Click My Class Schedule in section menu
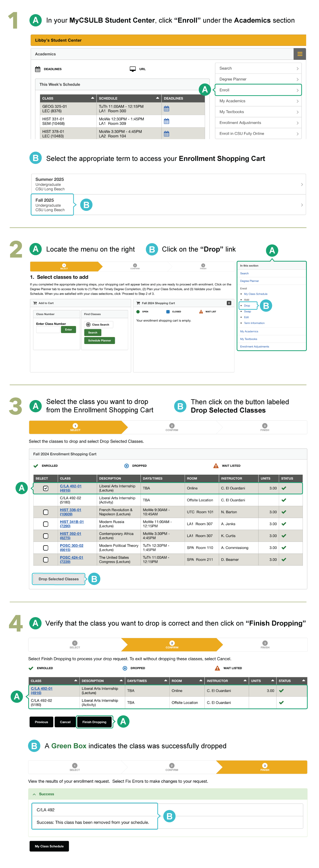Screen dimensions: 319x868 pos(255,294)
